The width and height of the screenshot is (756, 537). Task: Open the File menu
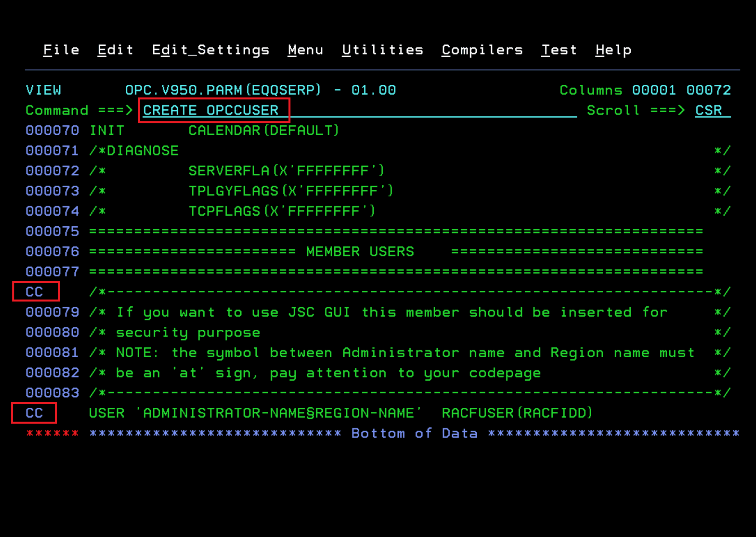[61, 50]
